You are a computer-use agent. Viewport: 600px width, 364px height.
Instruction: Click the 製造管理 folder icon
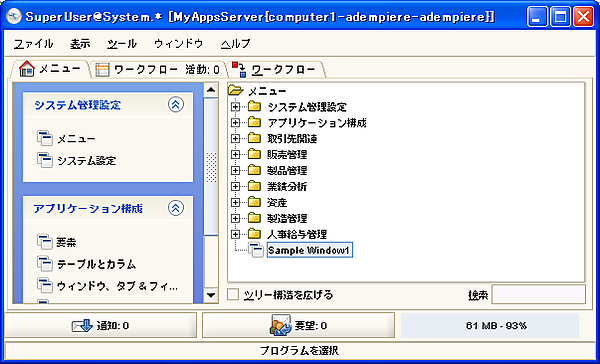click(x=254, y=218)
